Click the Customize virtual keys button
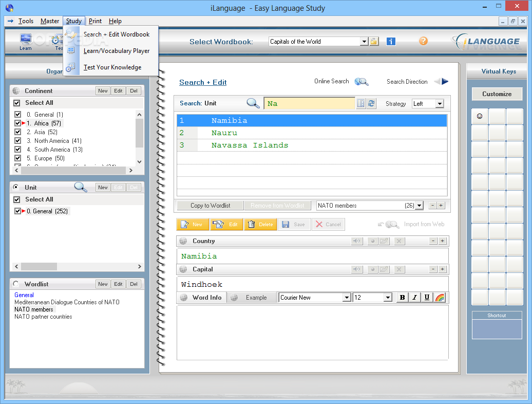Screen dimensions: 532x404 (x=497, y=94)
